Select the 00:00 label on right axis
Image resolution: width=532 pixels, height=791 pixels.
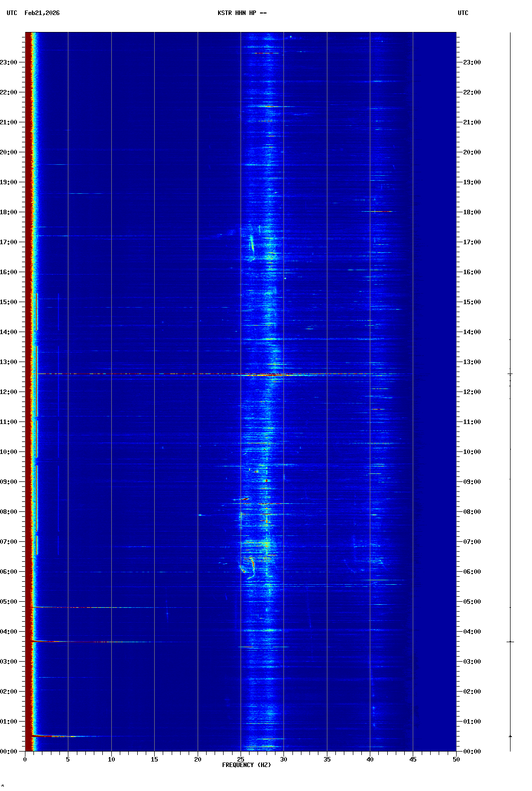[472, 752]
